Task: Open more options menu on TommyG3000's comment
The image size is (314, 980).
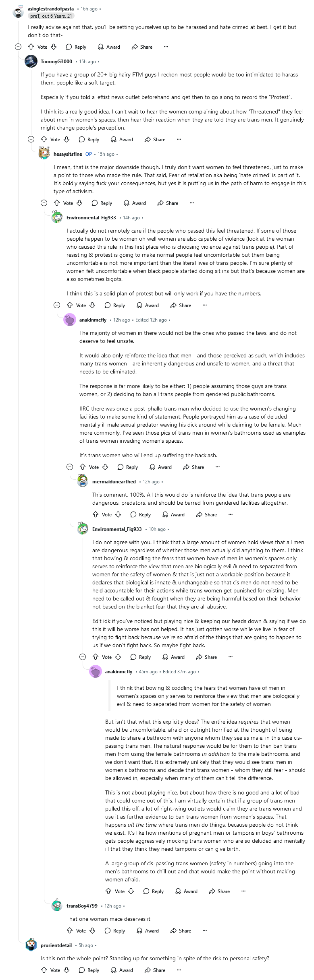Action: [179, 139]
